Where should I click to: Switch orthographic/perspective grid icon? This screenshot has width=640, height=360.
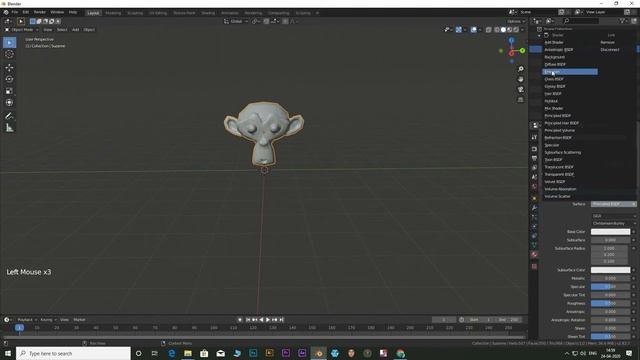(x=521, y=100)
